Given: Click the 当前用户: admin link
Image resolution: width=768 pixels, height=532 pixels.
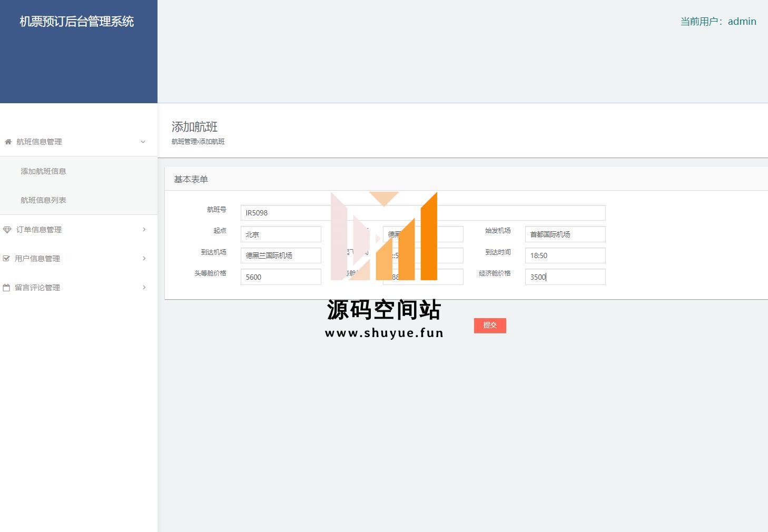Looking at the screenshot, I should [x=718, y=22].
